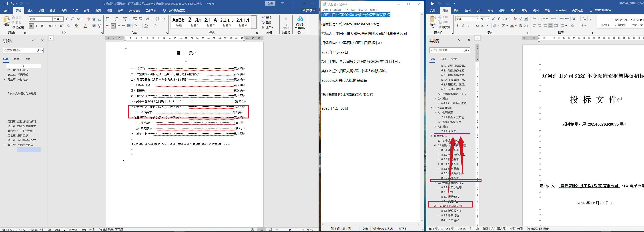Click 修订: 关闭 in left Word status bar
The height and width of the screenshot is (232, 644).
(x=88, y=230)
